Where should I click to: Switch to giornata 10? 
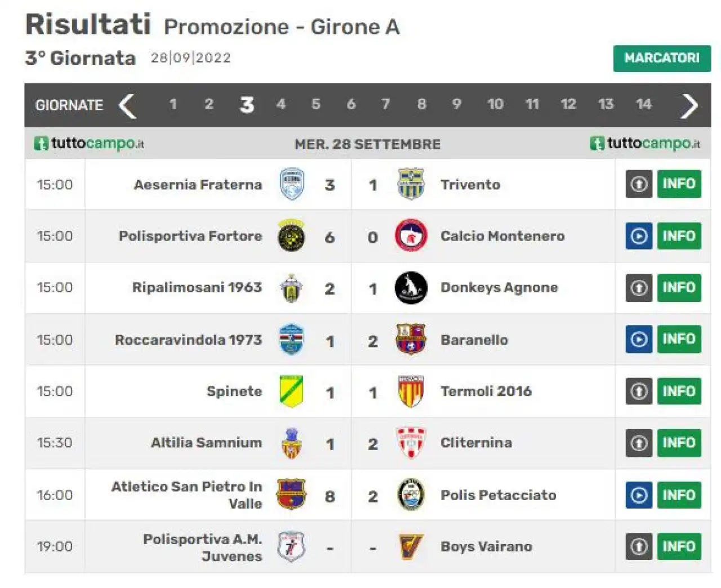coord(495,104)
